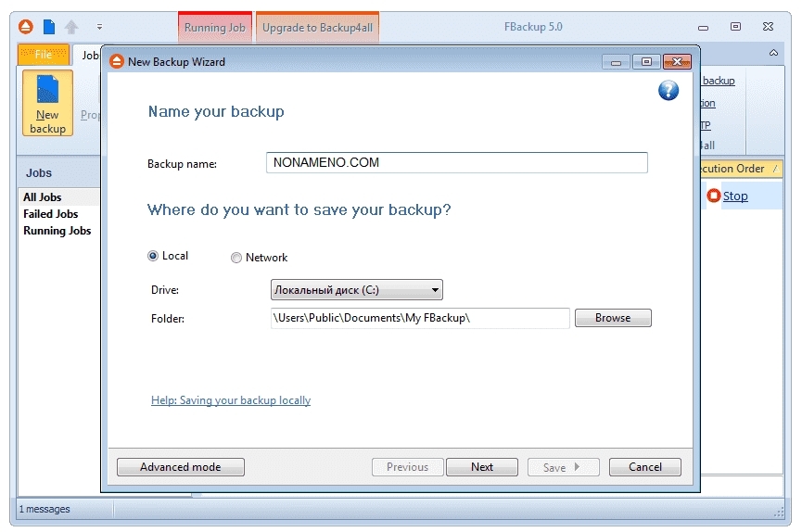Click the New backup ribbon button
This screenshot has width=802, height=532.
pyautogui.click(x=47, y=103)
